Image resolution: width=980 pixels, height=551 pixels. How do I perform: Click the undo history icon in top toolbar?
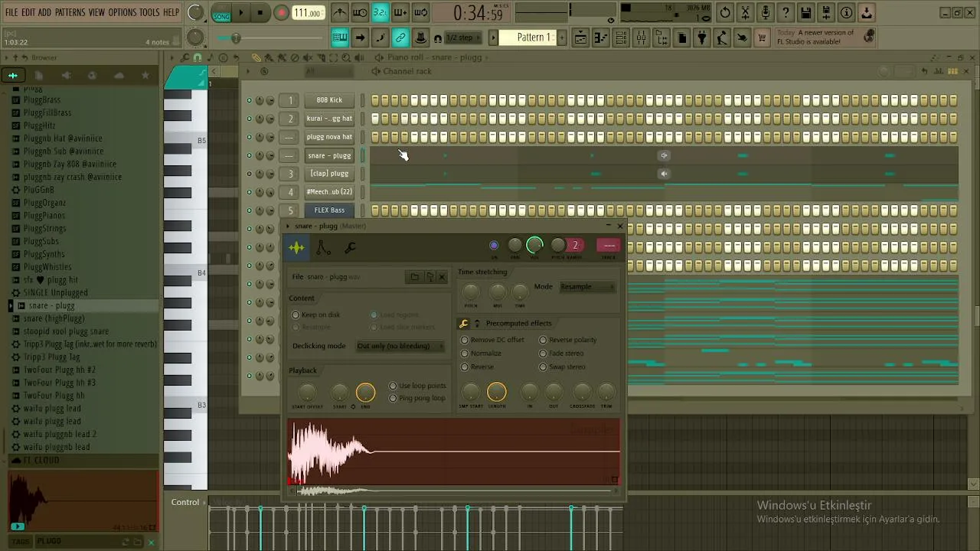pos(725,13)
